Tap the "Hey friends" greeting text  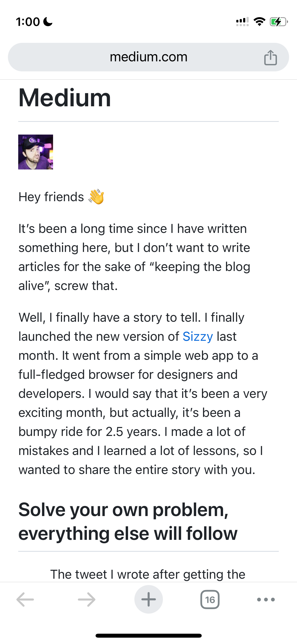tap(51, 197)
